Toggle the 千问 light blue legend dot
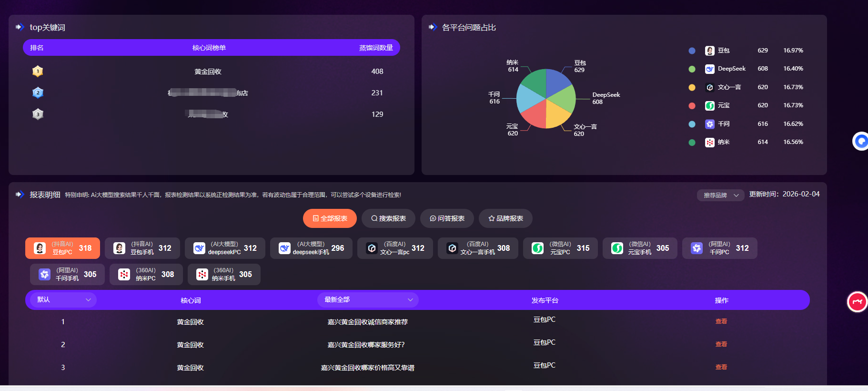 click(692, 124)
